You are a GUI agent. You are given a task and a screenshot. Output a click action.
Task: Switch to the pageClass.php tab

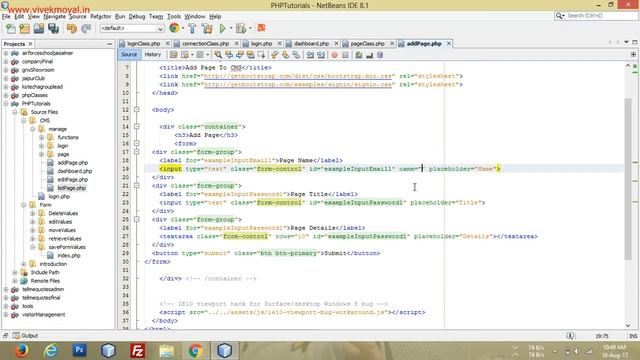367,43
